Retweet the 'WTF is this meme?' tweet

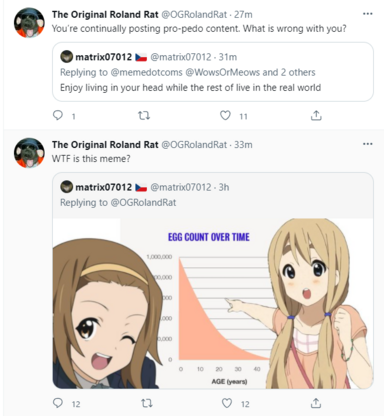(147, 403)
